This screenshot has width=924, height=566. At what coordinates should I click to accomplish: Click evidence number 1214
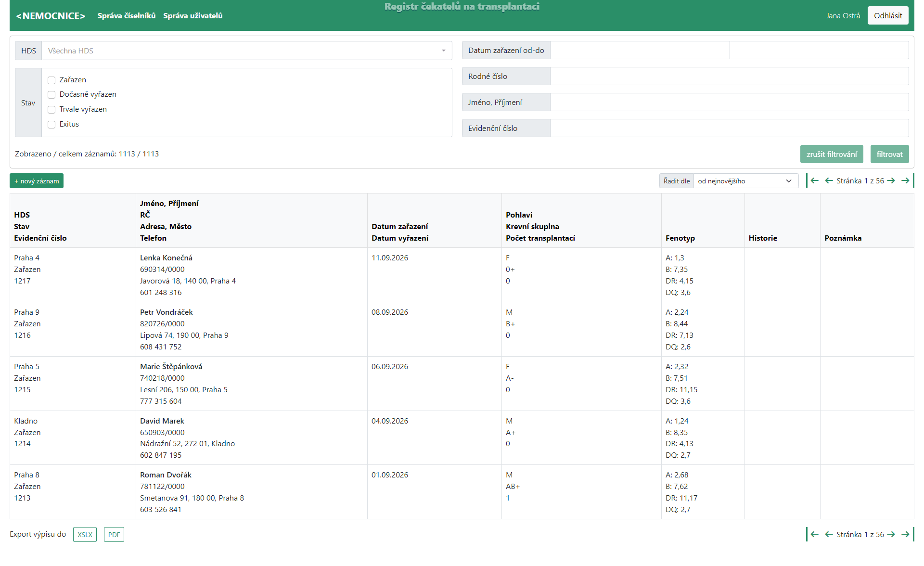click(22, 444)
